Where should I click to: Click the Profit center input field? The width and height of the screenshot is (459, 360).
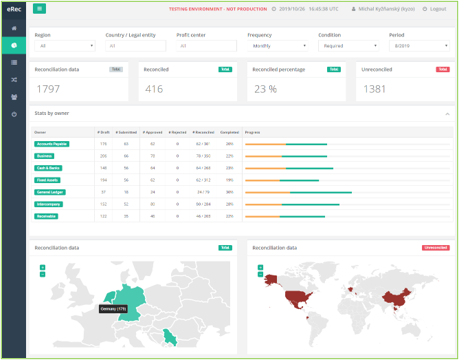[206, 46]
